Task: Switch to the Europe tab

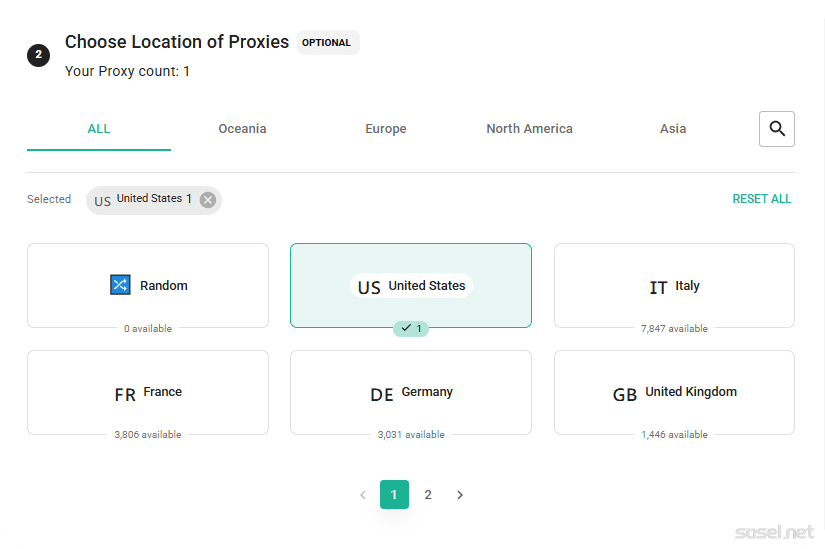Action: coord(385,129)
